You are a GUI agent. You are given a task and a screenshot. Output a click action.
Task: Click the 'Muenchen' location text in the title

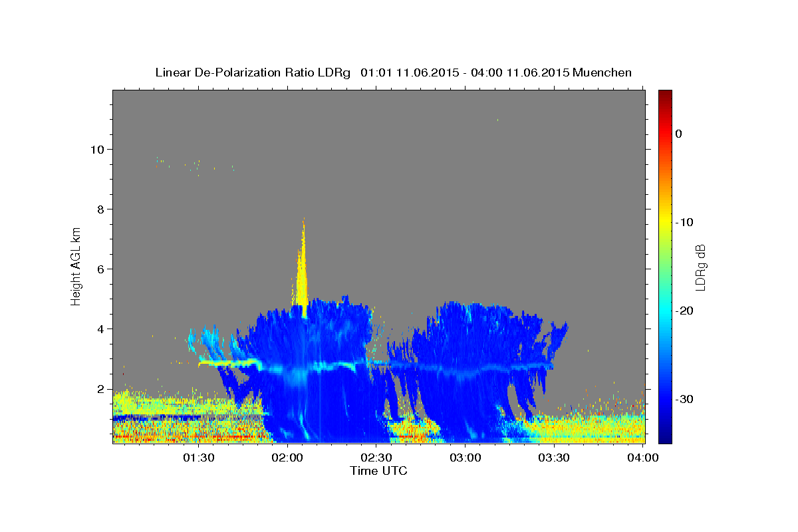coord(602,72)
